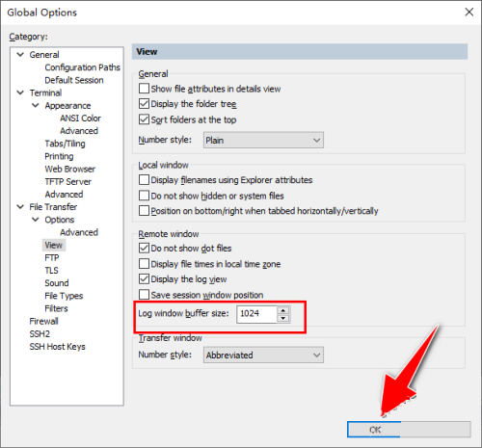
Task: Collapse the Options tree node
Action: tap(36, 220)
